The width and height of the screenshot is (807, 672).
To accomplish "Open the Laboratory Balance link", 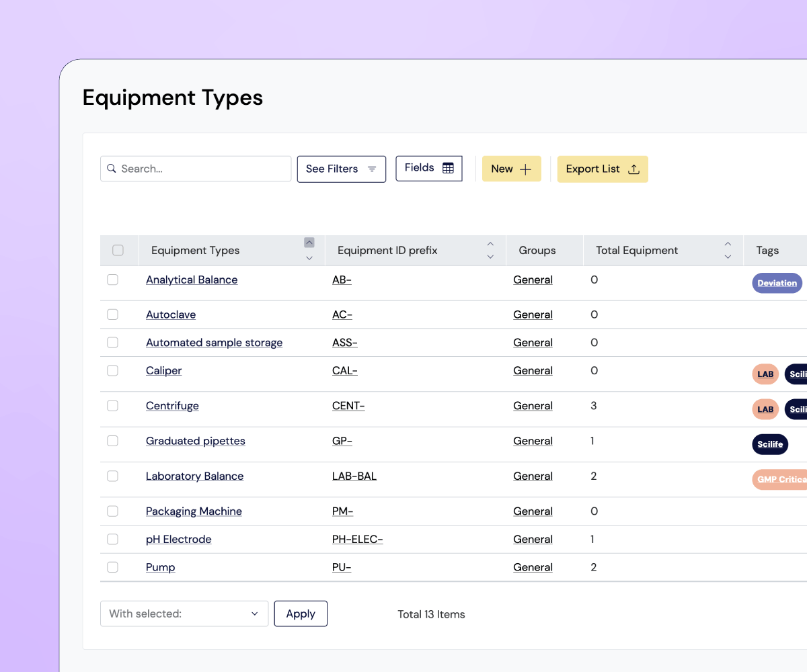I will [x=194, y=476].
